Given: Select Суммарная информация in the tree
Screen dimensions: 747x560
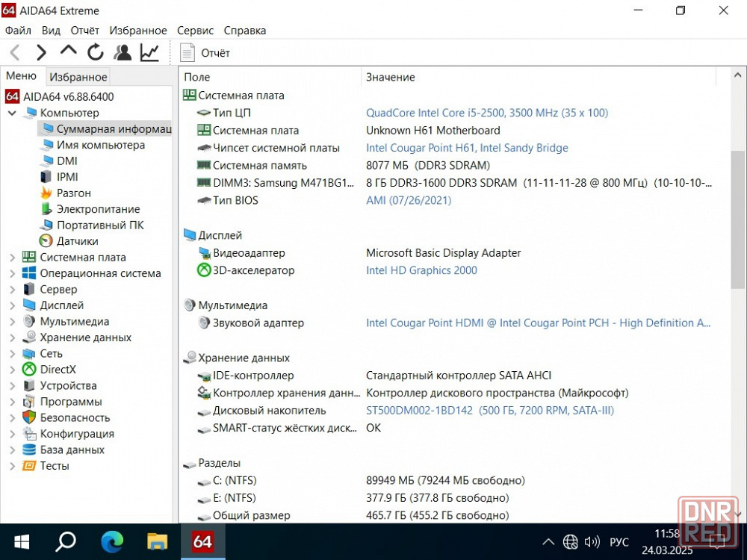Looking at the screenshot, I should click(105, 129).
